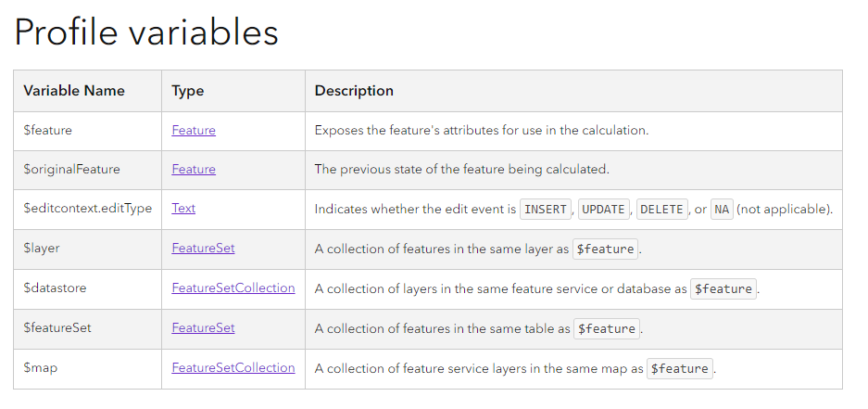The image size is (868, 409).
Task: Click the INSERT code label
Action: click(546, 210)
